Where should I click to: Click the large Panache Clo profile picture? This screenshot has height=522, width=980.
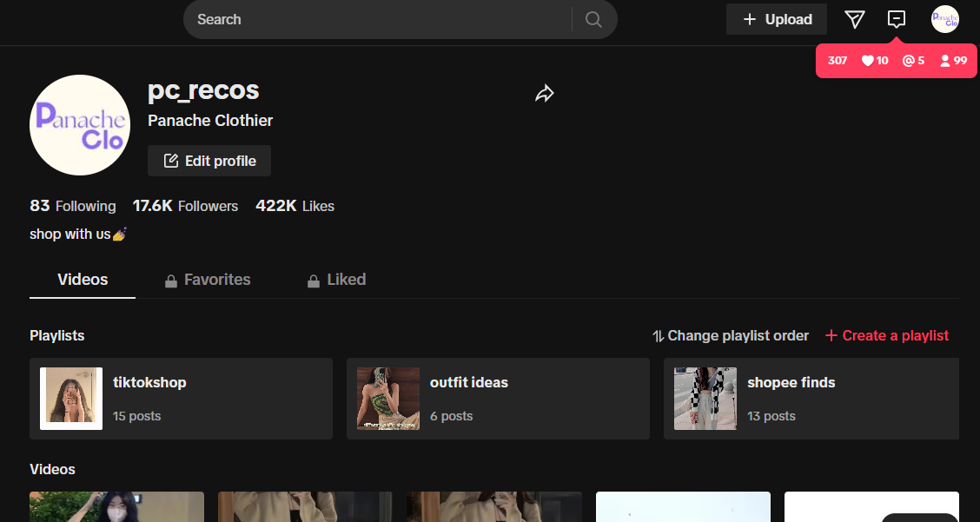(80, 125)
